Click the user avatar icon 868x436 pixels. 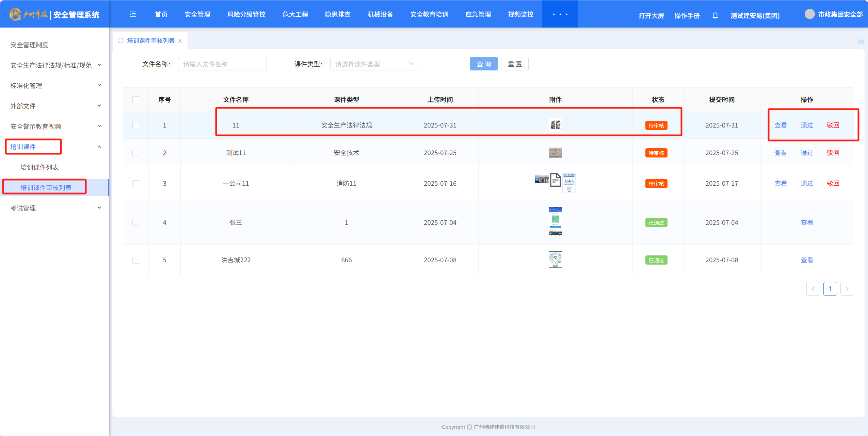click(809, 14)
